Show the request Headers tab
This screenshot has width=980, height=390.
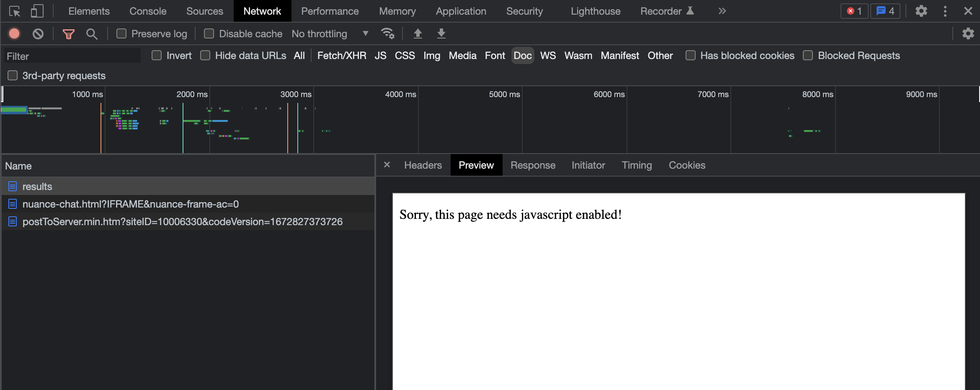coord(423,165)
